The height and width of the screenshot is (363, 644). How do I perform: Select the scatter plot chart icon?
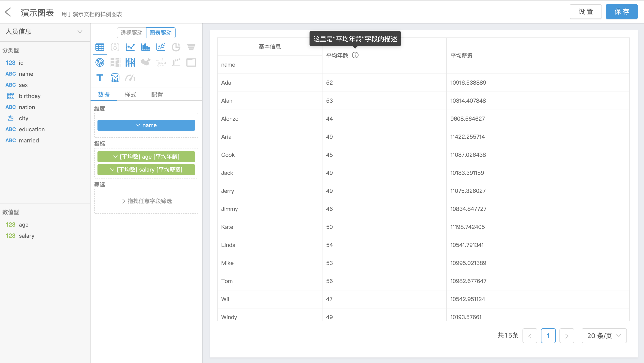coord(161,47)
